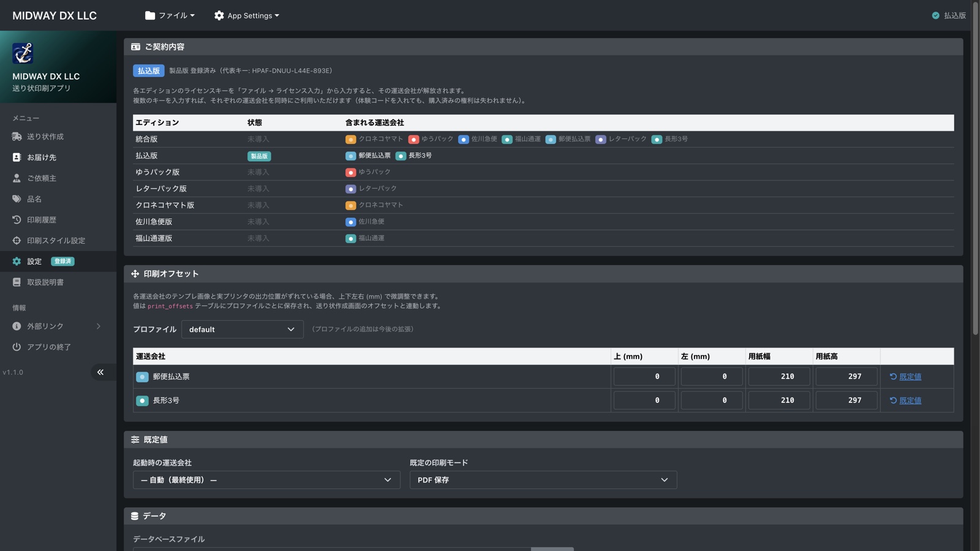Click the 製品版 status badge in 払込版 row
Image resolution: width=980 pixels, height=551 pixels.
tap(259, 156)
